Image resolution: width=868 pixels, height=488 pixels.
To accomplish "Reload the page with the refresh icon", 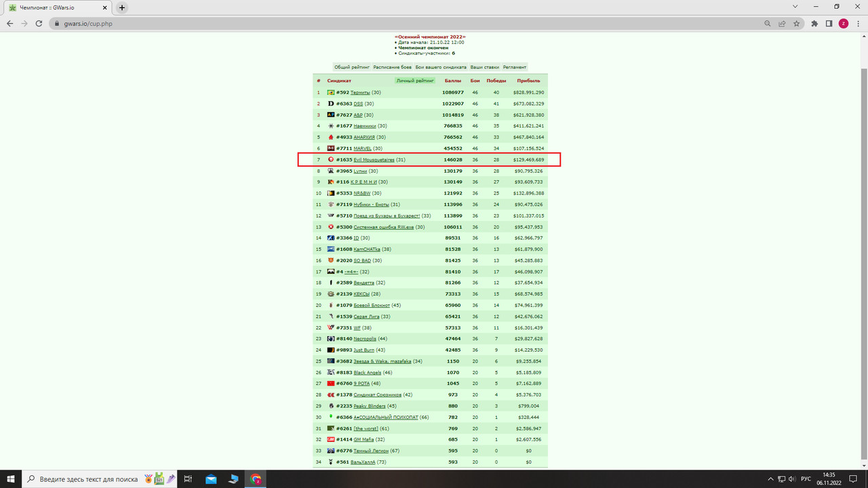I will tap(40, 23).
